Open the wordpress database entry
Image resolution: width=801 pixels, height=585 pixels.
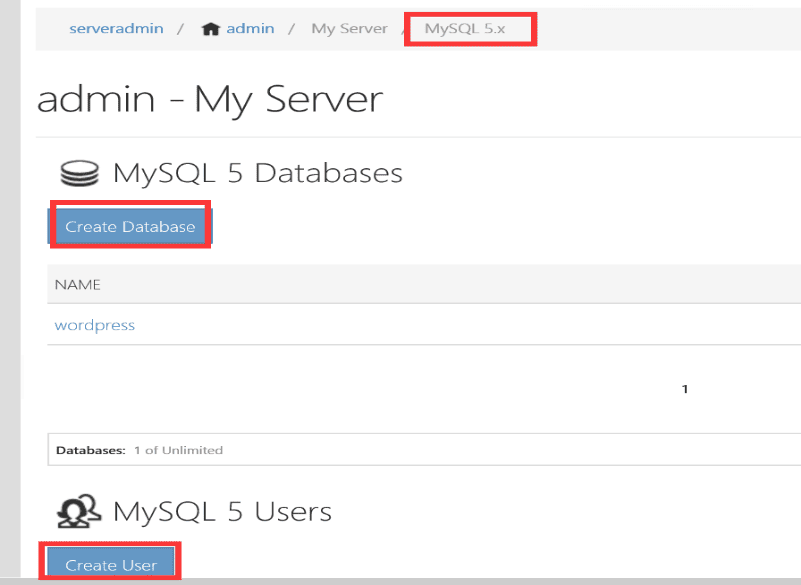[x=94, y=325]
